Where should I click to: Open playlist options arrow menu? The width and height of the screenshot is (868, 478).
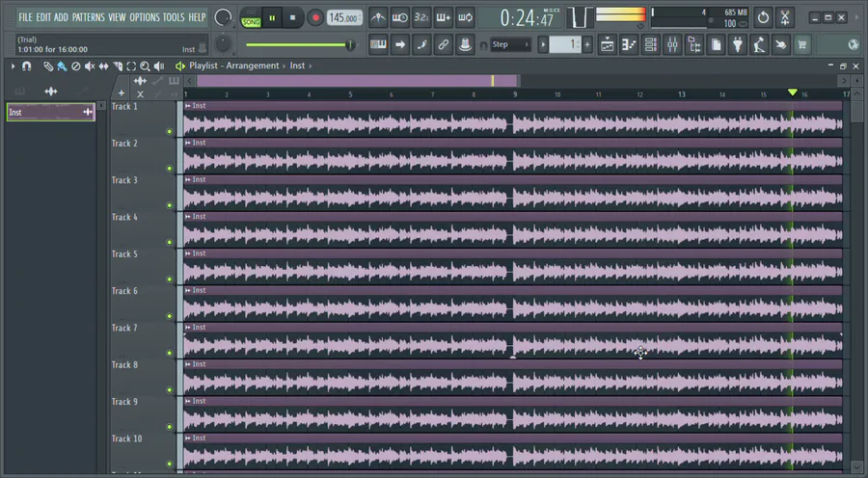point(13,66)
